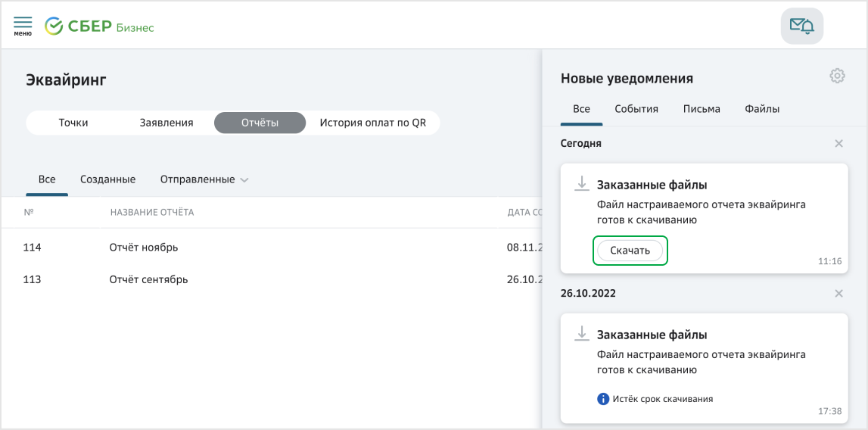Switch to the Заявления tab
This screenshot has height=430, width=868.
tap(166, 123)
